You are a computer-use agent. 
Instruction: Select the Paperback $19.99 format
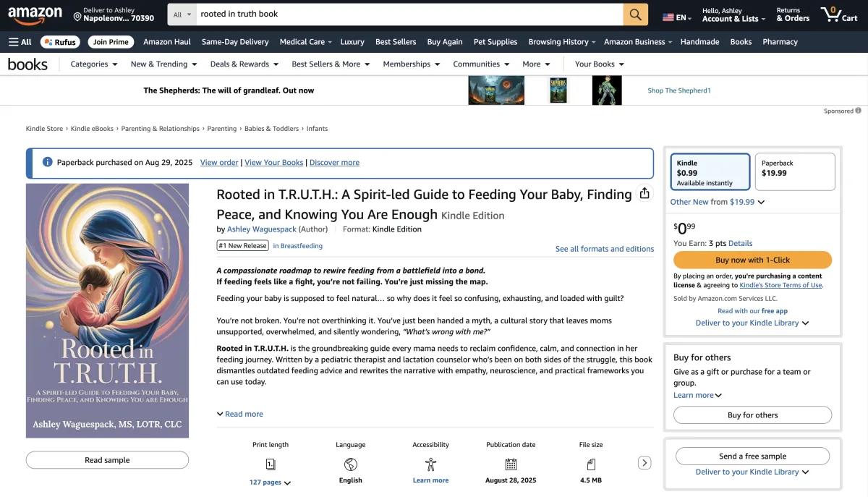click(795, 172)
